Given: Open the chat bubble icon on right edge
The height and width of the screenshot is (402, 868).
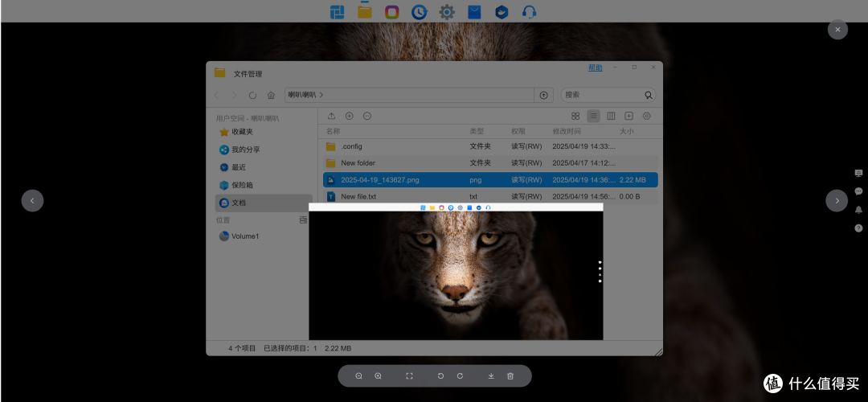Looking at the screenshot, I should tap(858, 191).
